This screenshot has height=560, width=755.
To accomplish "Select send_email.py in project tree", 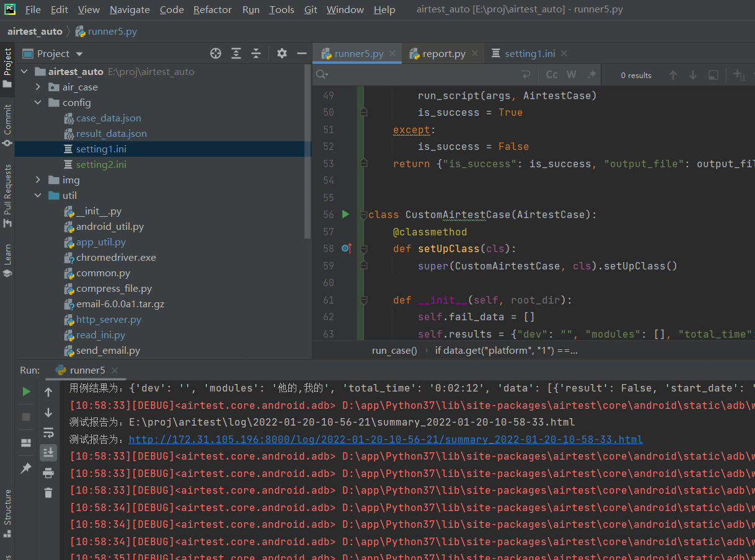I will [x=108, y=351].
